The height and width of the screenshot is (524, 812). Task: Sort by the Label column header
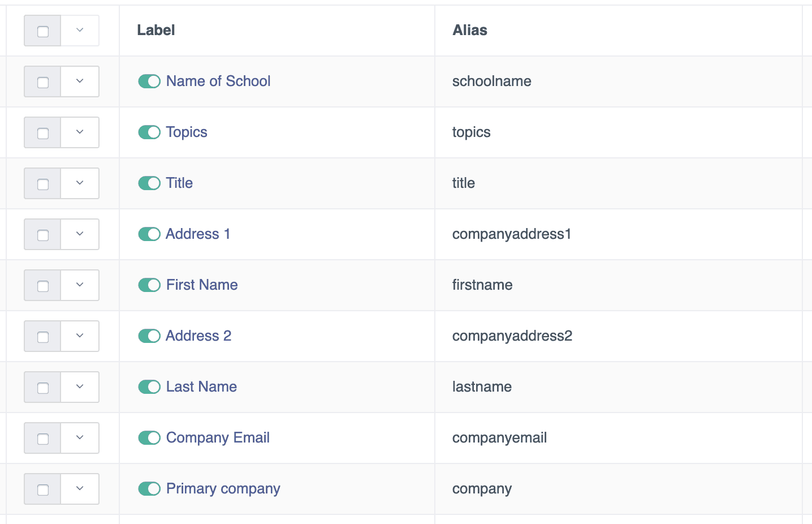click(156, 31)
